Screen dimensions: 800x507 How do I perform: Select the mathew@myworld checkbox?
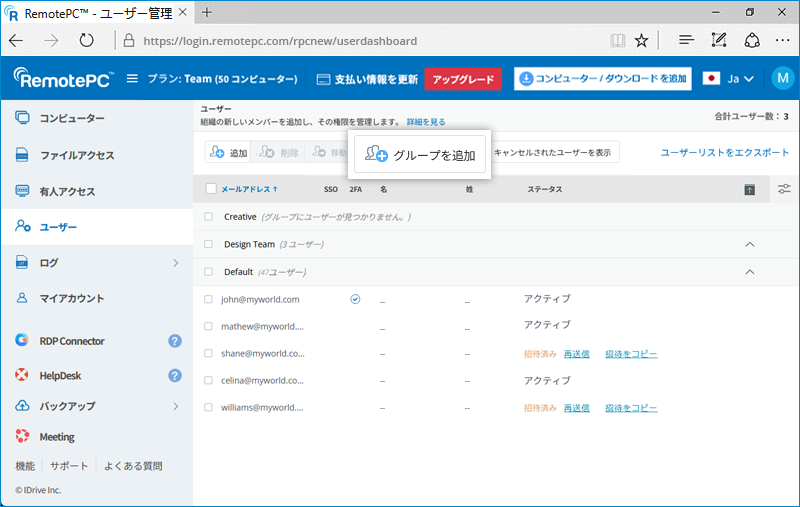pos(208,326)
